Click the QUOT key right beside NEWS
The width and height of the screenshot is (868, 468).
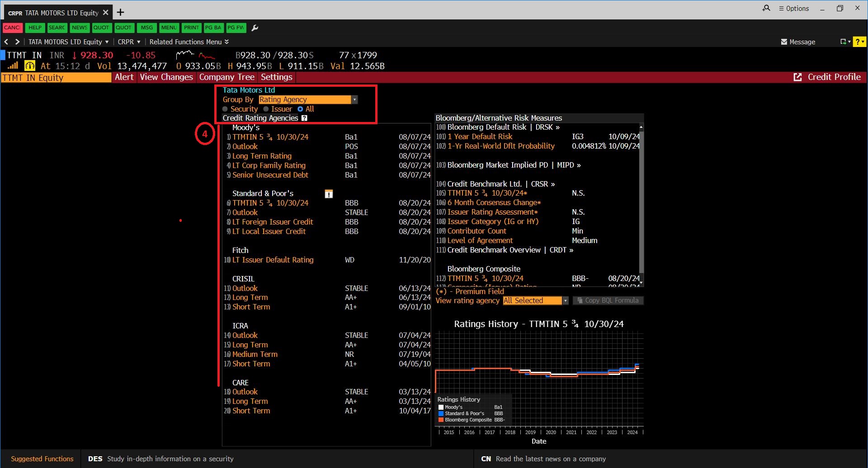click(101, 28)
